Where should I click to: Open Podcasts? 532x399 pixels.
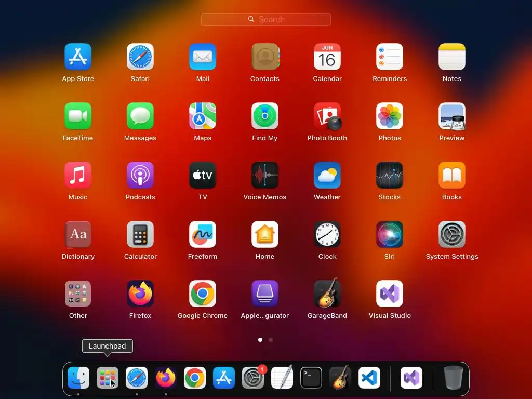pos(140,175)
